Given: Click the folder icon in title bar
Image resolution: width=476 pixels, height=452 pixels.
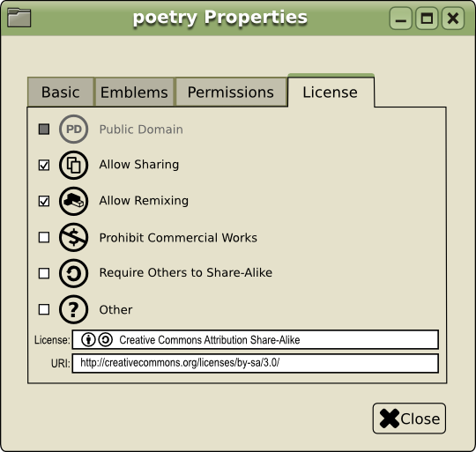Looking at the screenshot, I should (x=19, y=18).
